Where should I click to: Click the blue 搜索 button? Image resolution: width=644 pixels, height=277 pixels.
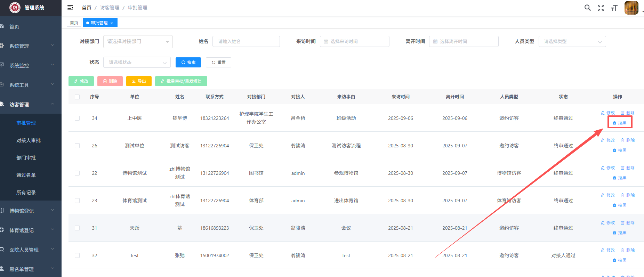click(x=188, y=63)
